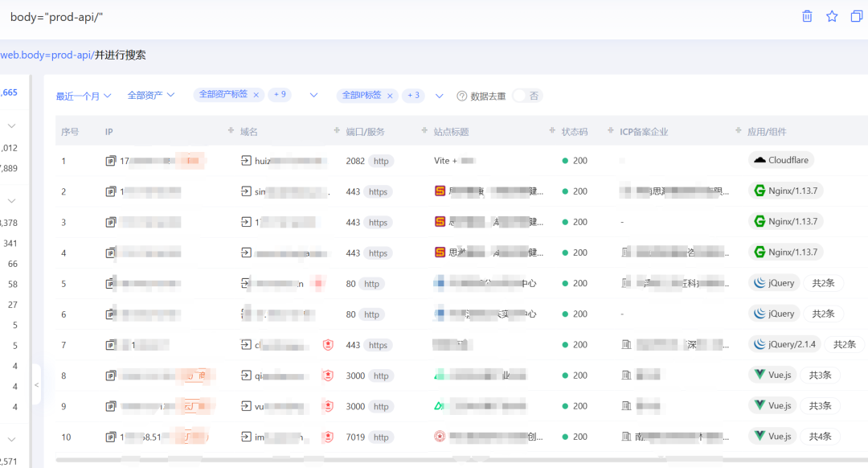The width and height of the screenshot is (868, 468).
Task: Collapse the bottom left sidebar section chevron
Action: point(11,440)
